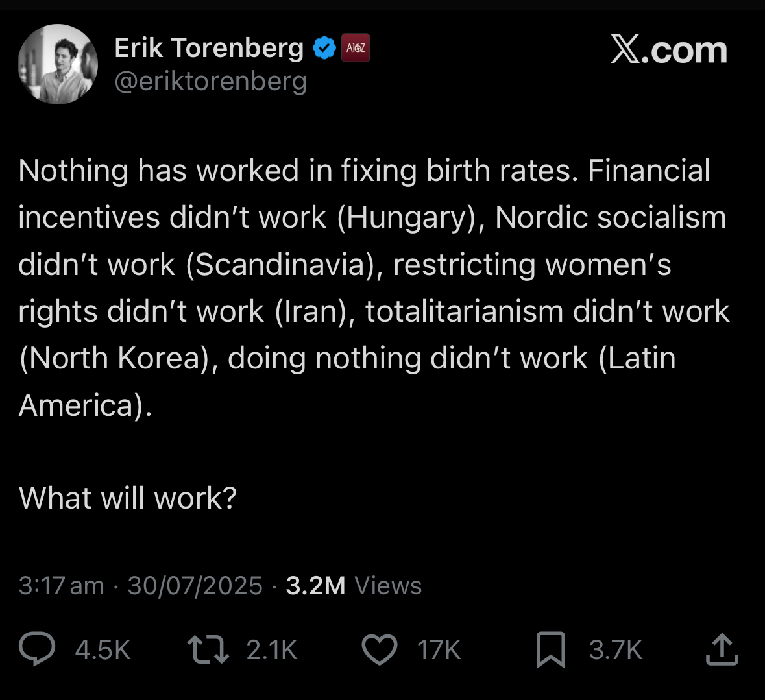Click the "What will work?" line
765x700 pixels.
pos(128,498)
